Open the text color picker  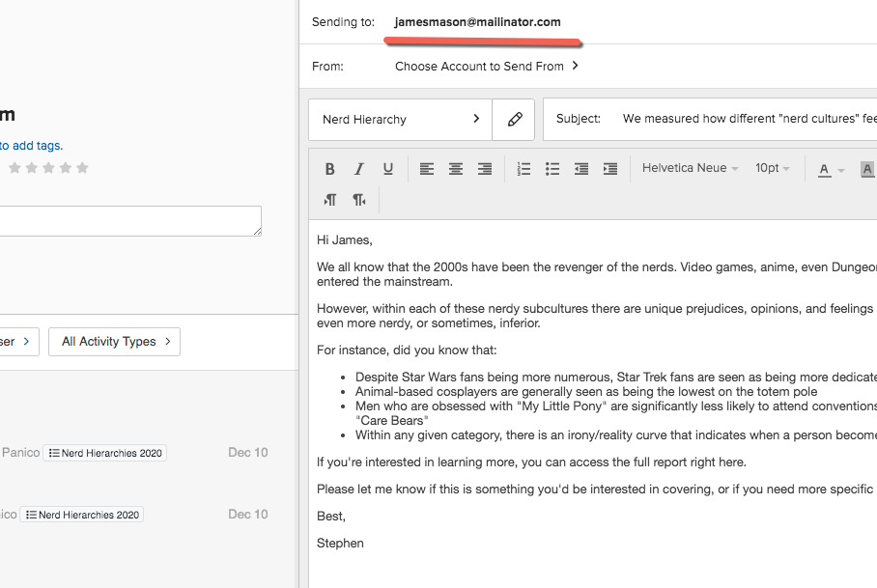click(x=830, y=169)
